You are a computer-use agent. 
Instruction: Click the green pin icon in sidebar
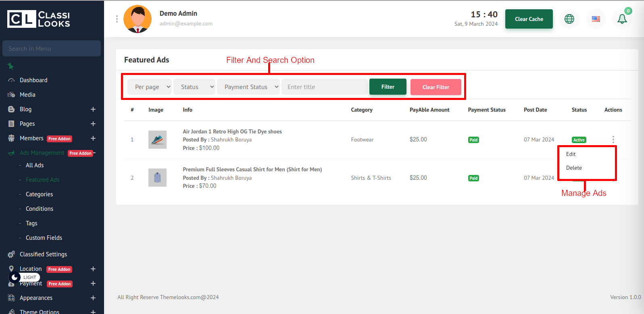[11, 66]
